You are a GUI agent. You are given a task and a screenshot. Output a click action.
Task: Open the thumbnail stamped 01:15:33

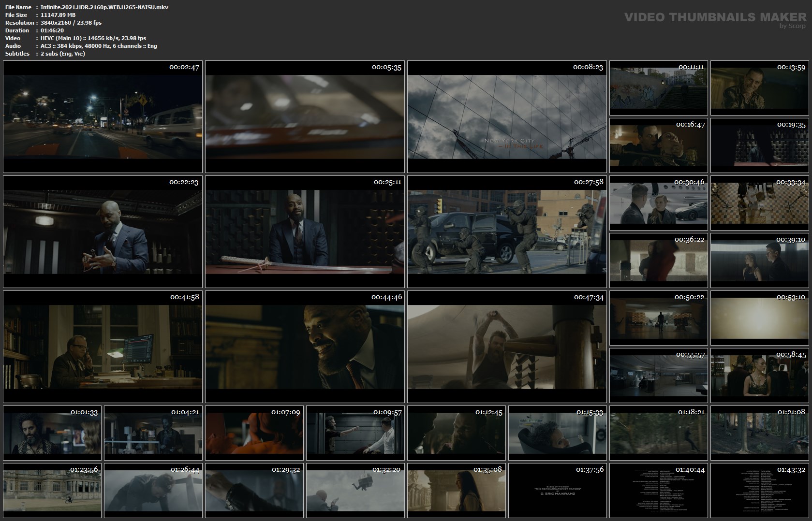[558, 433]
